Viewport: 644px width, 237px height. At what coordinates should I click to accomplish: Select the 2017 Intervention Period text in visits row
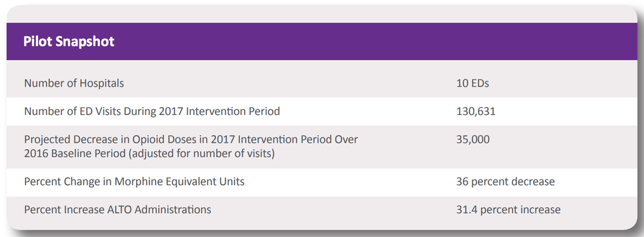coord(219,111)
